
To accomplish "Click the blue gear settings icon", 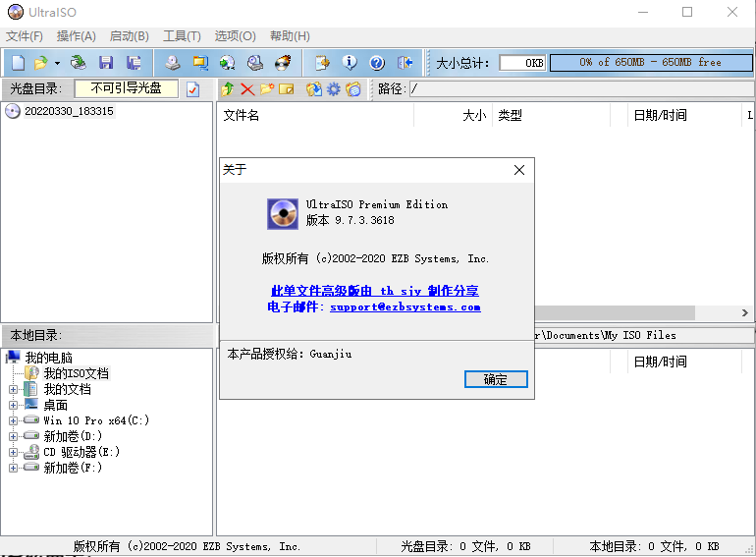I will (x=334, y=89).
